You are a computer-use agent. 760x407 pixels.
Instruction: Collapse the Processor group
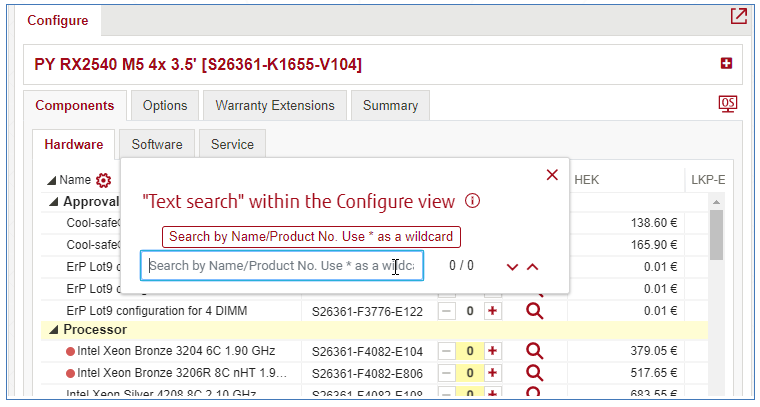pyautogui.click(x=54, y=329)
